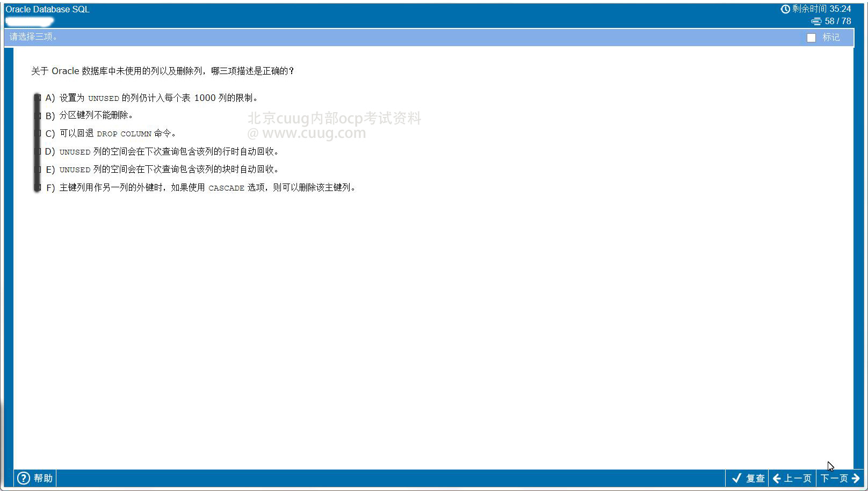Screen dimensions: 868x491
Task: Select answer option C about DROP COLUMN rollback
Action: pyautogui.click(x=37, y=133)
